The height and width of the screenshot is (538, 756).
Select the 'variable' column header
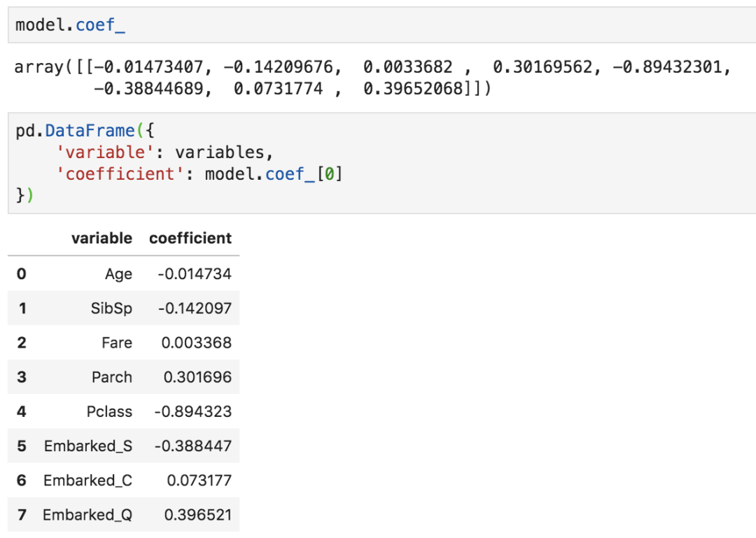tap(101, 238)
